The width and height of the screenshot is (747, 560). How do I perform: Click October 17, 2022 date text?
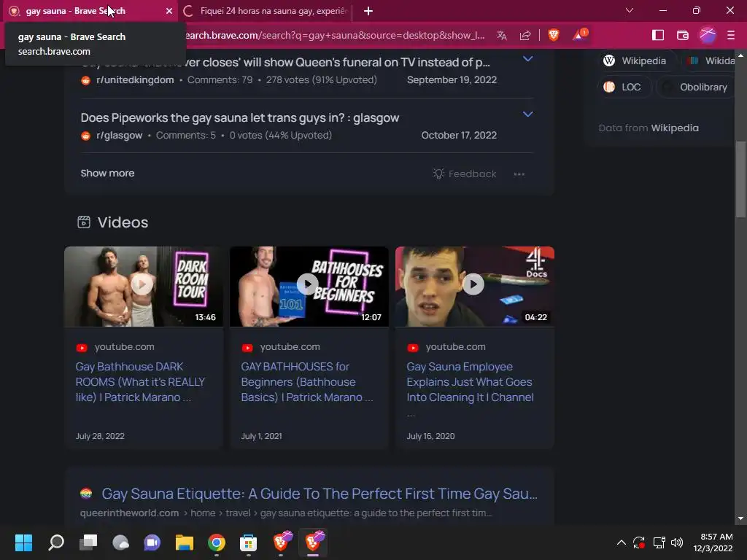click(459, 135)
